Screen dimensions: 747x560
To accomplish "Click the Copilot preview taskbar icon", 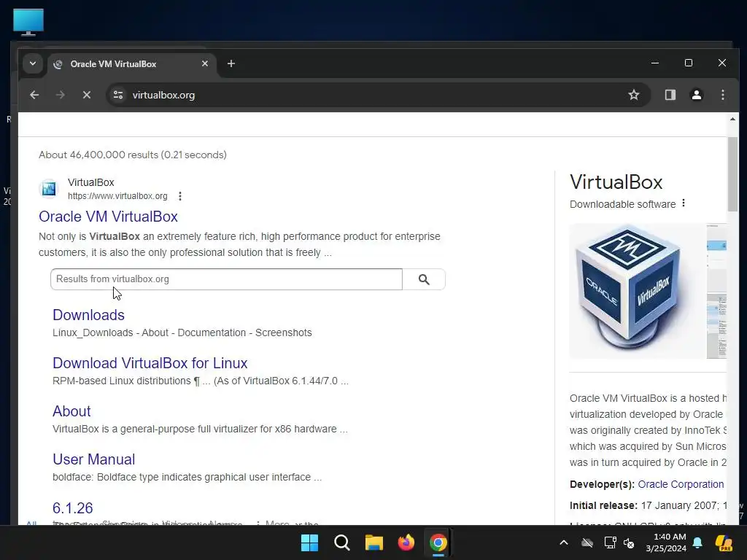I will click(x=724, y=542).
